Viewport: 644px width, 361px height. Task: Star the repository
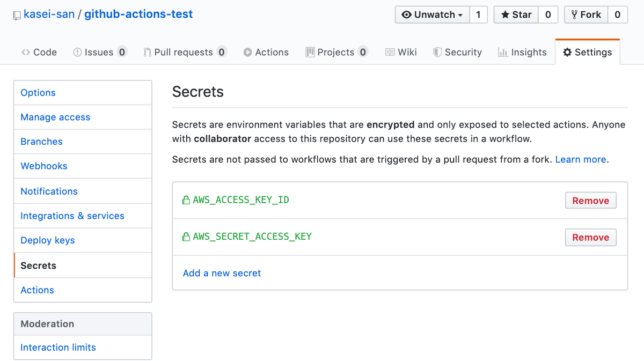[516, 15]
